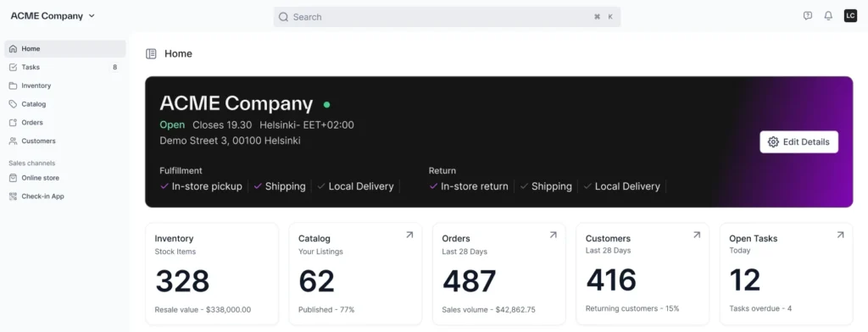The width and height of the screenshot is (868, 332).
Task: Open notifications bell icon
Action: (x=828, y=16)
